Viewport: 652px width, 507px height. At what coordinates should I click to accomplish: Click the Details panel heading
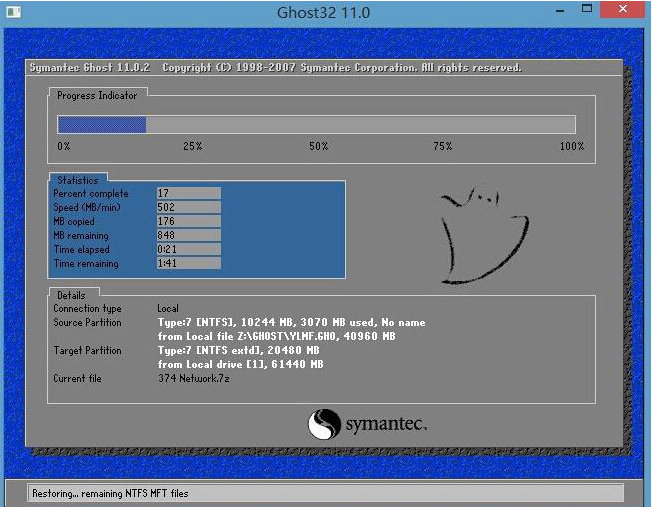(x=71, y=295)
